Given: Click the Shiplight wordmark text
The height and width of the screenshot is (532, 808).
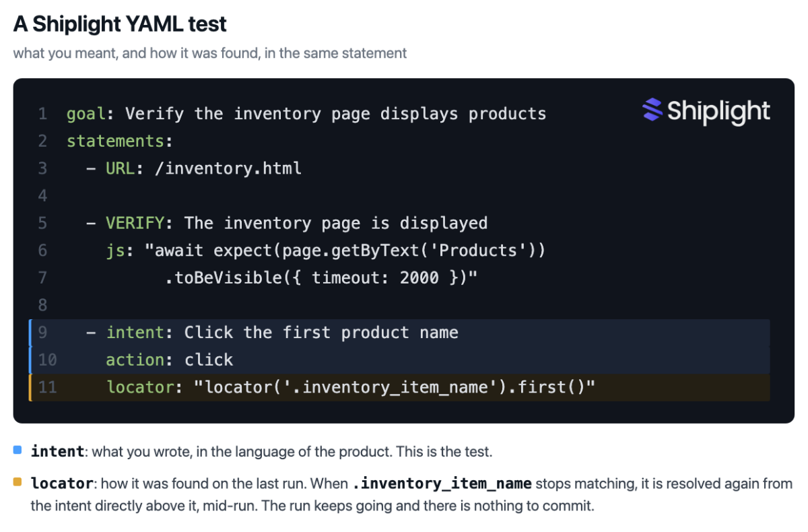Looking at the screenshot, I should pos(718,111).
